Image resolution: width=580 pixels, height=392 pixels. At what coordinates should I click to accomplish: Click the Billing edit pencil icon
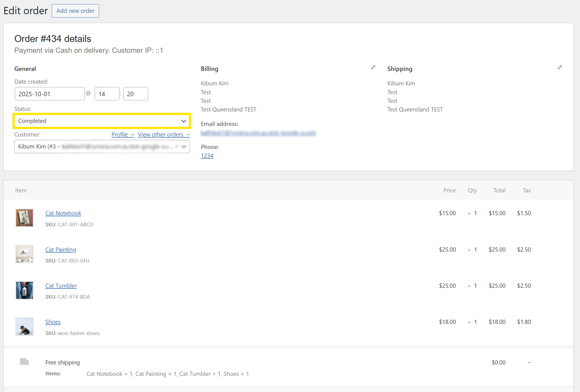click(373, 67)
